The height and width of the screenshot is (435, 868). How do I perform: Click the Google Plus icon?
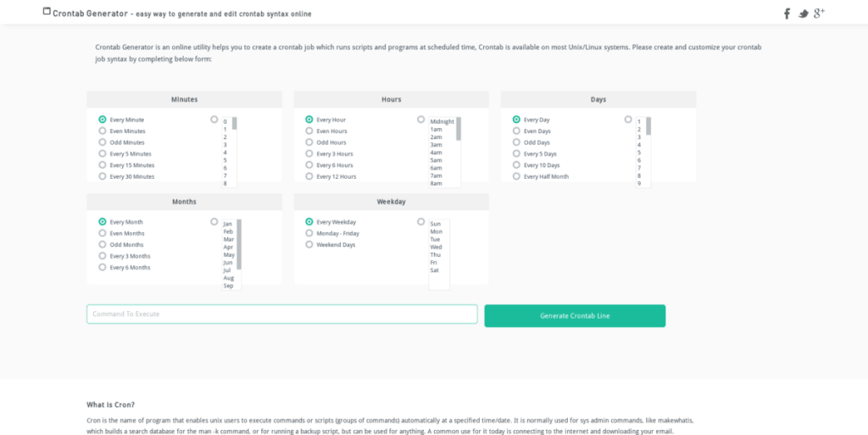(x=819, y=13)
